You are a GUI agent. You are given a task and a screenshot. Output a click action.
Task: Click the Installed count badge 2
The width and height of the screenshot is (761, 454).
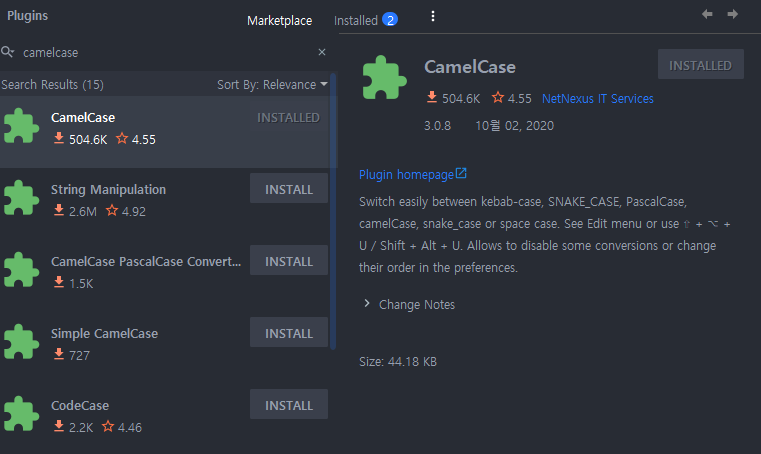point(390,20)
